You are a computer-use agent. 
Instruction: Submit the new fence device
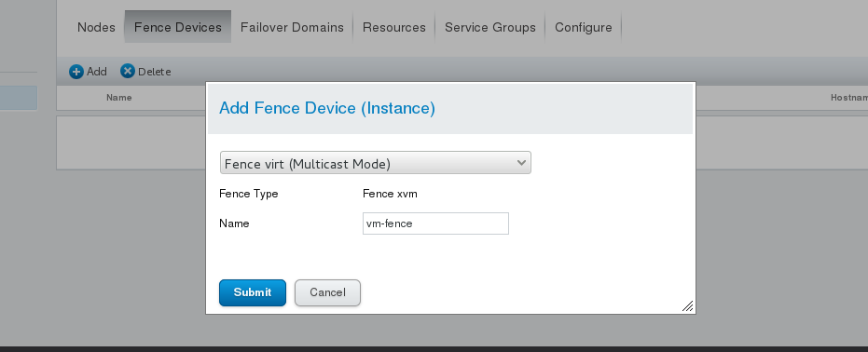[253, 292]
